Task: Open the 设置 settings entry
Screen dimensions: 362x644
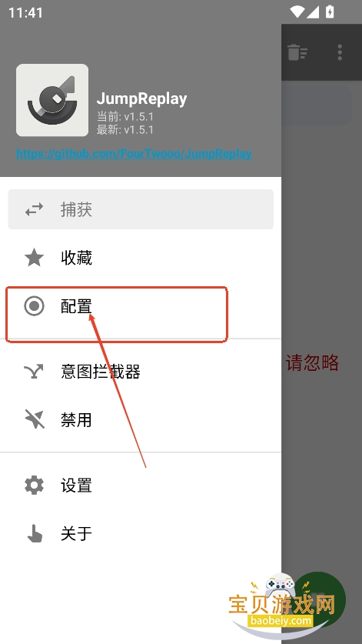Action: coord(141,485)
